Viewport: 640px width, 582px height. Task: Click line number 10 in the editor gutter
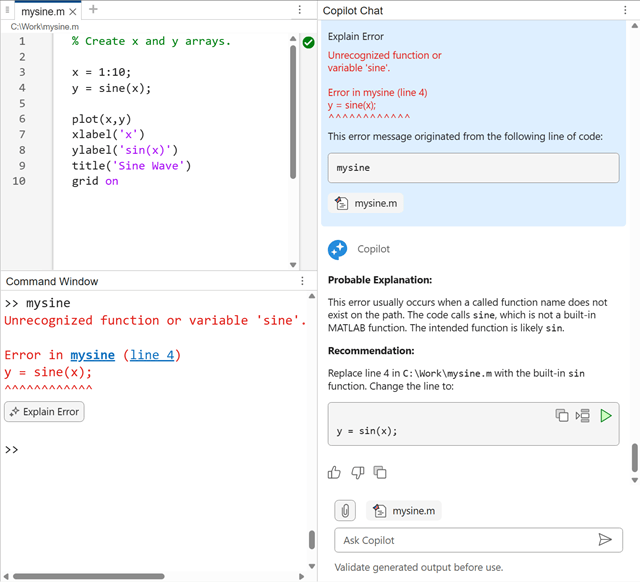click(19, 181)
